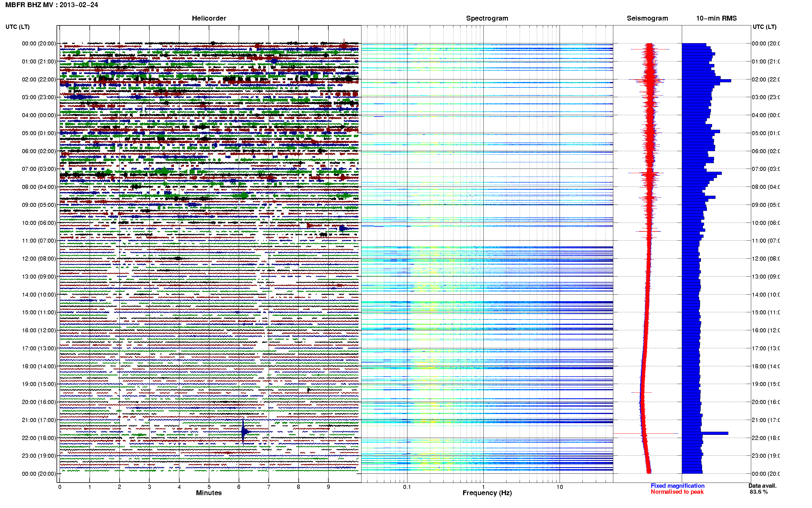Click the left time label '05:00 (01:00)'
812x508 pixels.
[x=39, y=133]
